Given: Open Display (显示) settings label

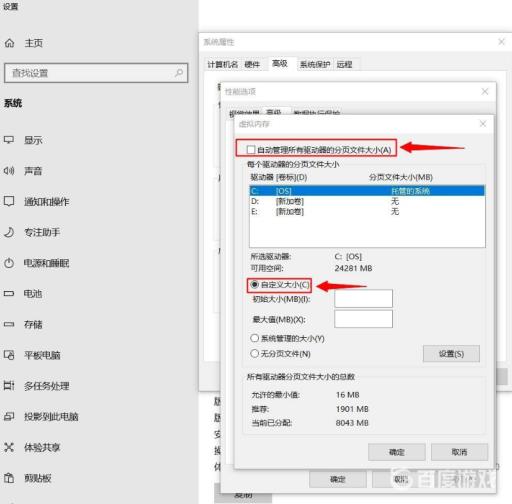Looking at the screenshot, I should point(33,140).
